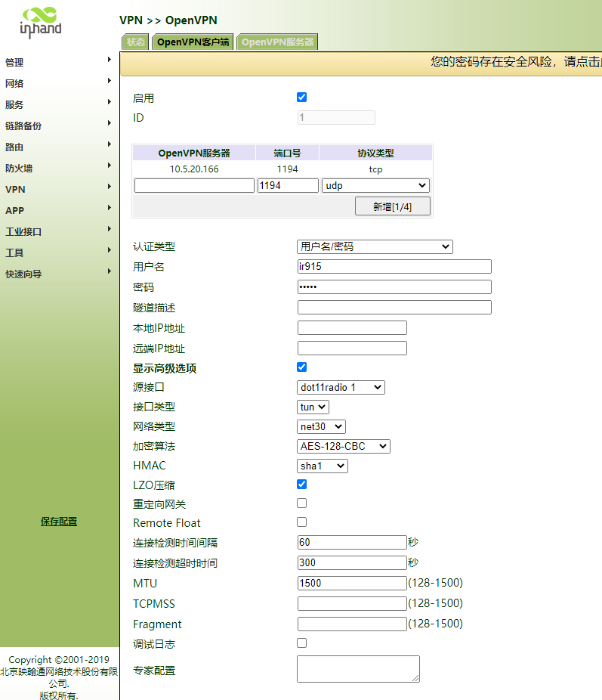The width and height of the screenshot is (602, 700).
Task: Open the HMAC sha1 dropdown
Action: [323, 466]
